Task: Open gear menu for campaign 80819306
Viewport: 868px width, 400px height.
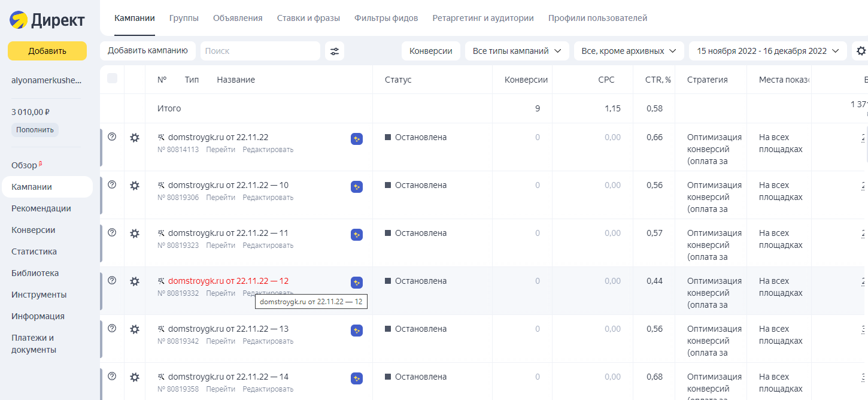Action: (x=135, y=186)
